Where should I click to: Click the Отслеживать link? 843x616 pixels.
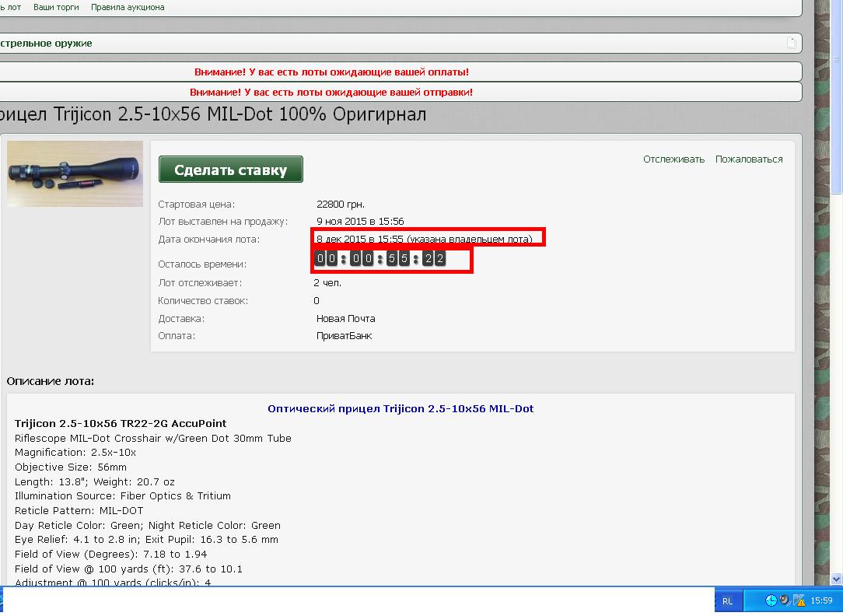[673, 159]
